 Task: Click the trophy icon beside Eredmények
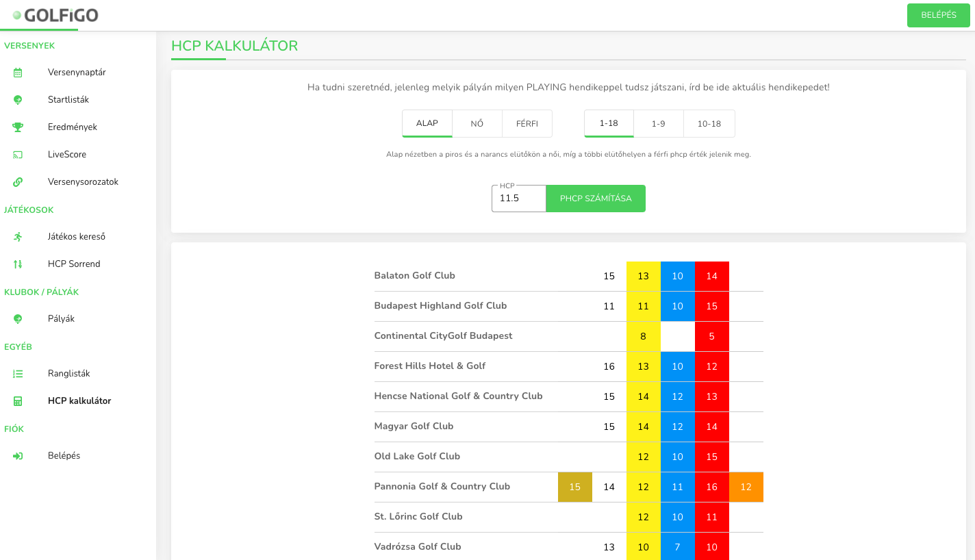coord(18,127)
